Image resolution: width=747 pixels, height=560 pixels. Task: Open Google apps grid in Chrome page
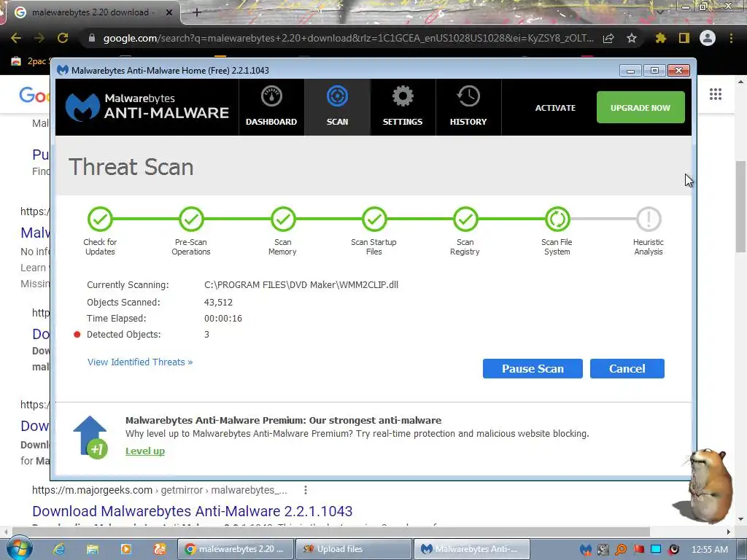(715, 94)
